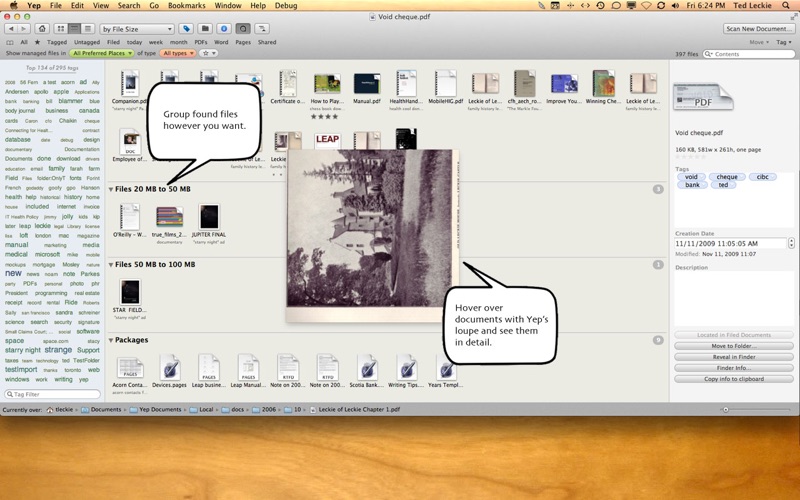Collapse the Files 20 MB to 50 MB group
Viewport: 800px width, 500px height.
coord(111,188)
